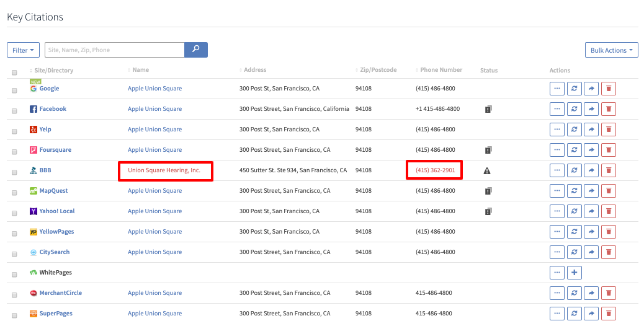Click the search magnifier button
Viewport: 644px width, 321px height.
coord(196,50)
